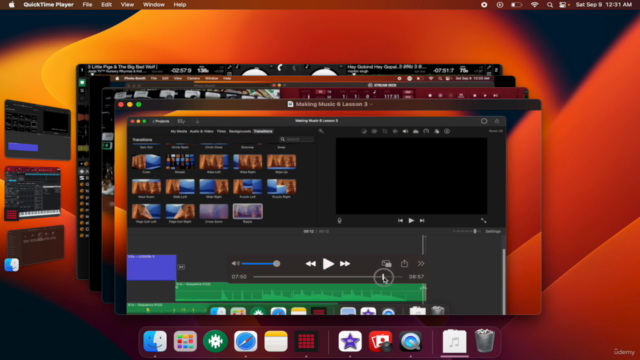Open volume adjustment tool in iMovie toolbar
The image size is (640, 360).
(405, 131)
